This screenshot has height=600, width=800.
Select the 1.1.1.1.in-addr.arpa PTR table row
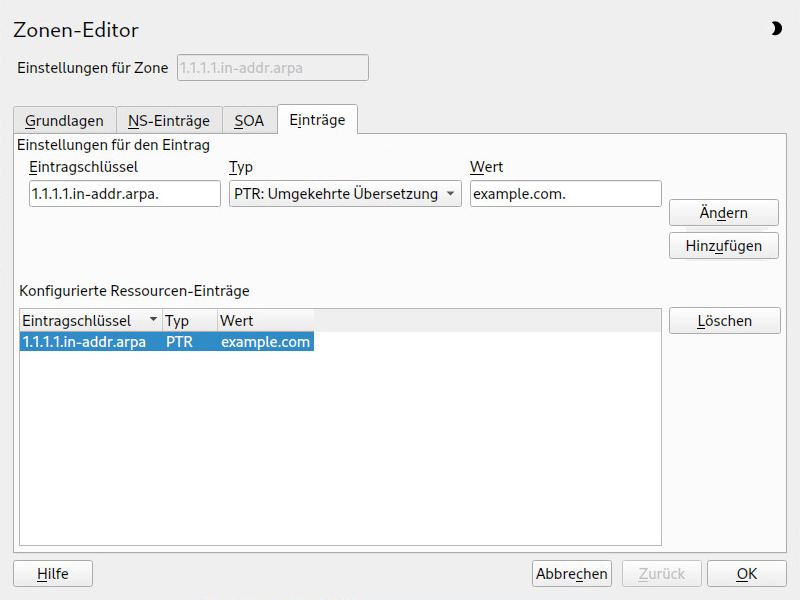tap(167, 341)
